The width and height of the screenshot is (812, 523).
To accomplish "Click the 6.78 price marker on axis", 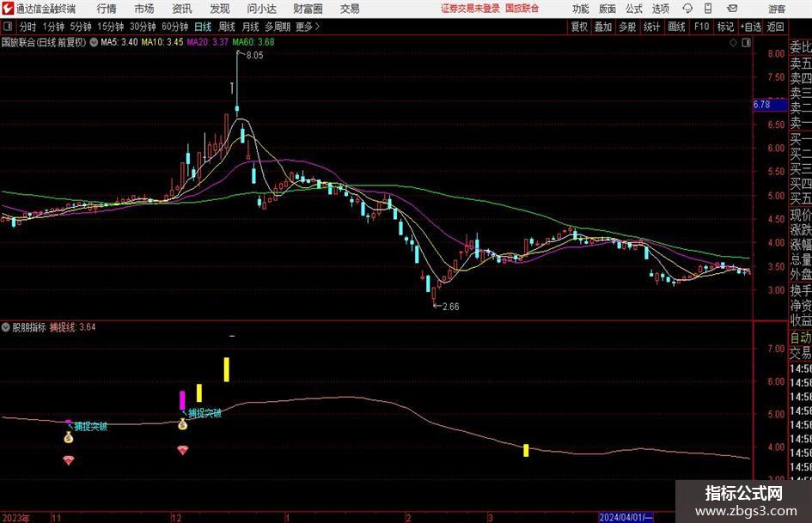I will pos(770,105).
